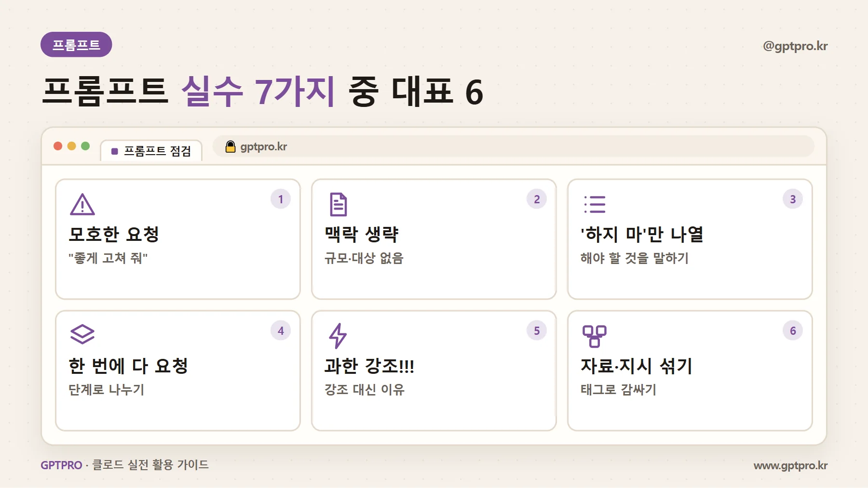Click the 맥락 생략 card title
The image size is (868, 488).
pyautogui.click(x=362, y=234)
